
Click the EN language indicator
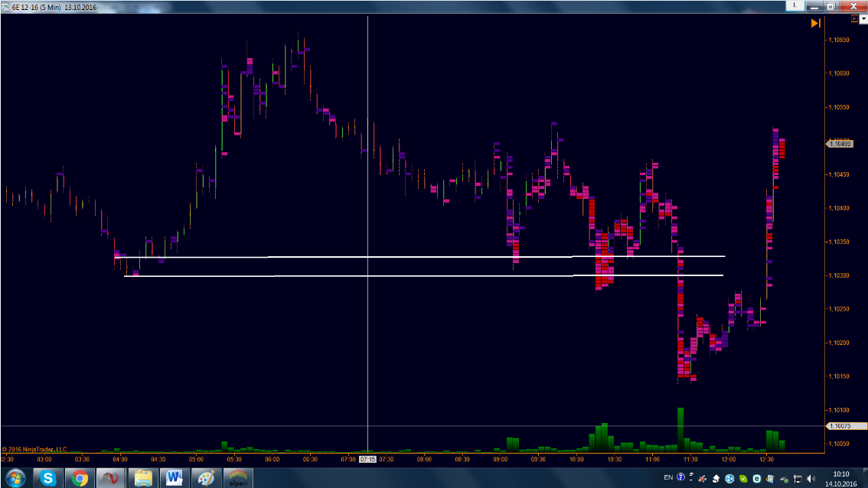(x=668, y=477)
